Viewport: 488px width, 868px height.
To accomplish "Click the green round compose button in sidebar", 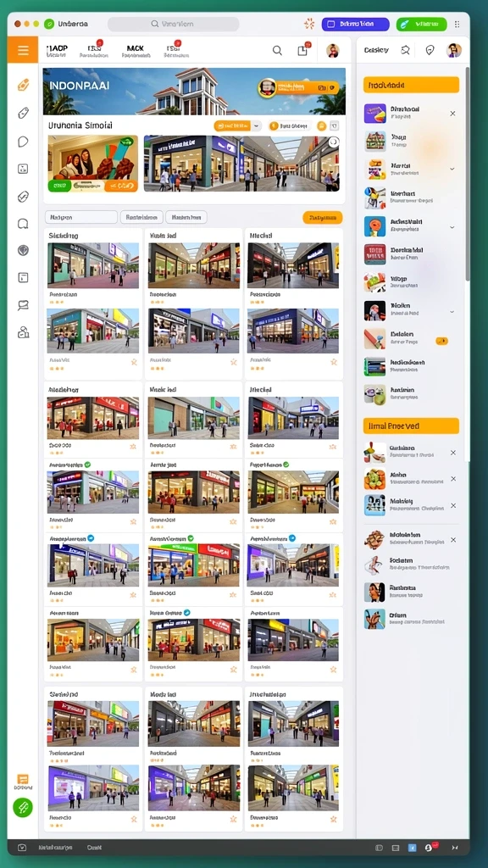I will coord(23,807).
